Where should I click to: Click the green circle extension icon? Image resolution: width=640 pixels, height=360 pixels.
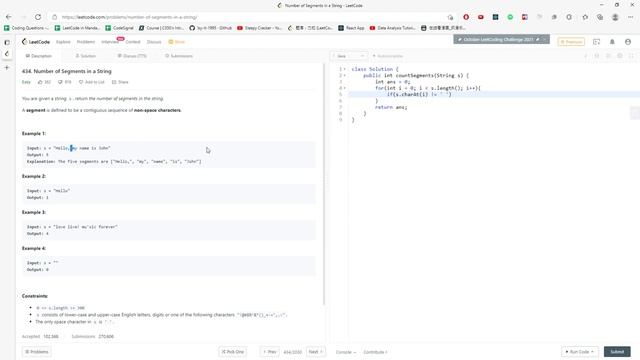510,17
